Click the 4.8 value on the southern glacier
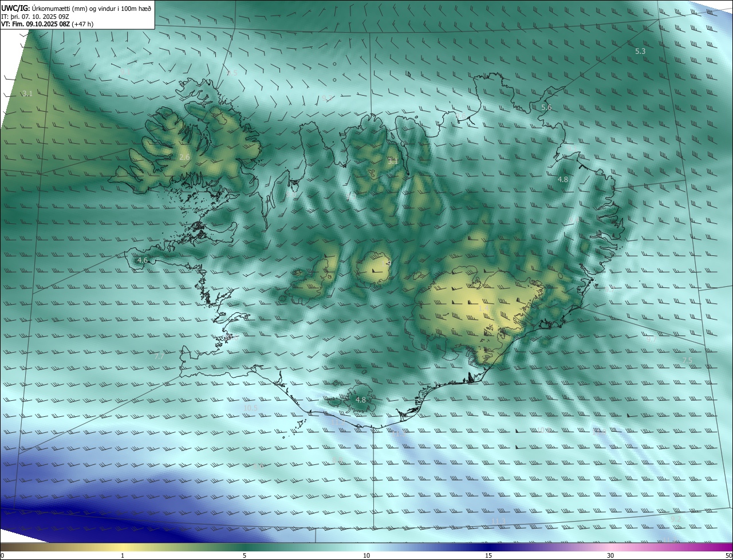This screenshot has height=560, width=733. (x=361, y=400)
